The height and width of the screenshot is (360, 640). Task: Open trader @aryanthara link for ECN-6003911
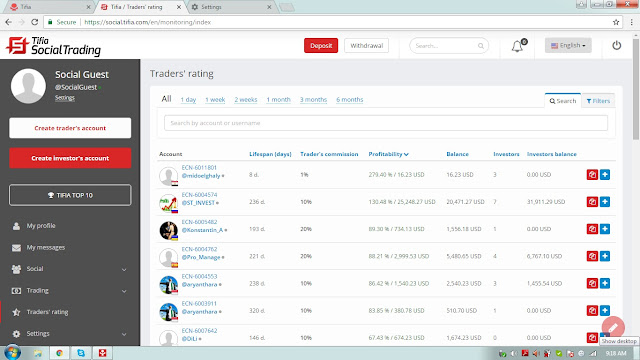(199, 312)
